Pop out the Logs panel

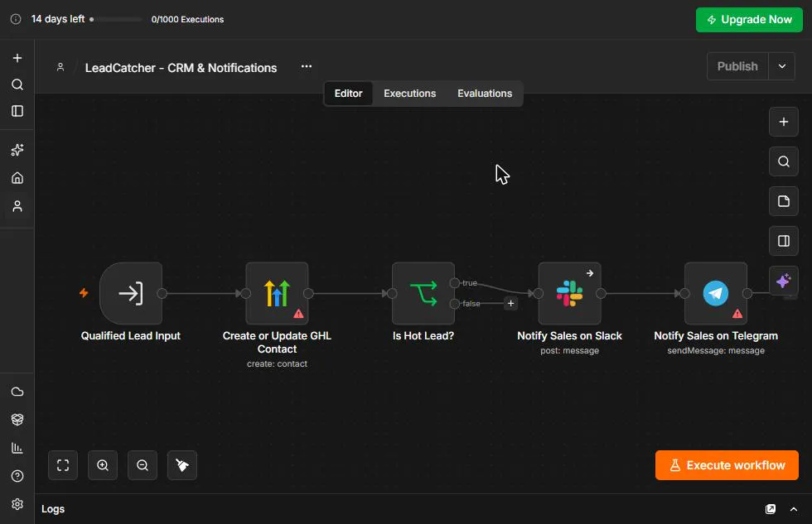coord(771,509)
